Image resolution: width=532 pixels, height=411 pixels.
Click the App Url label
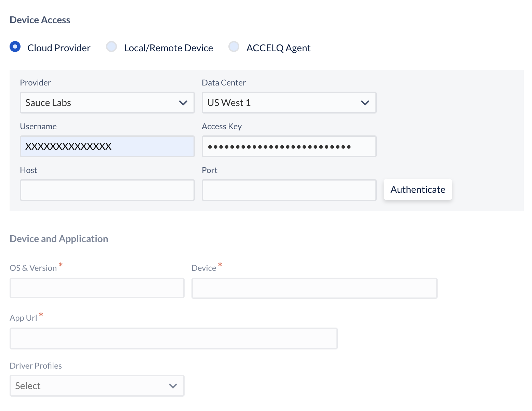[x=24, y=318]
